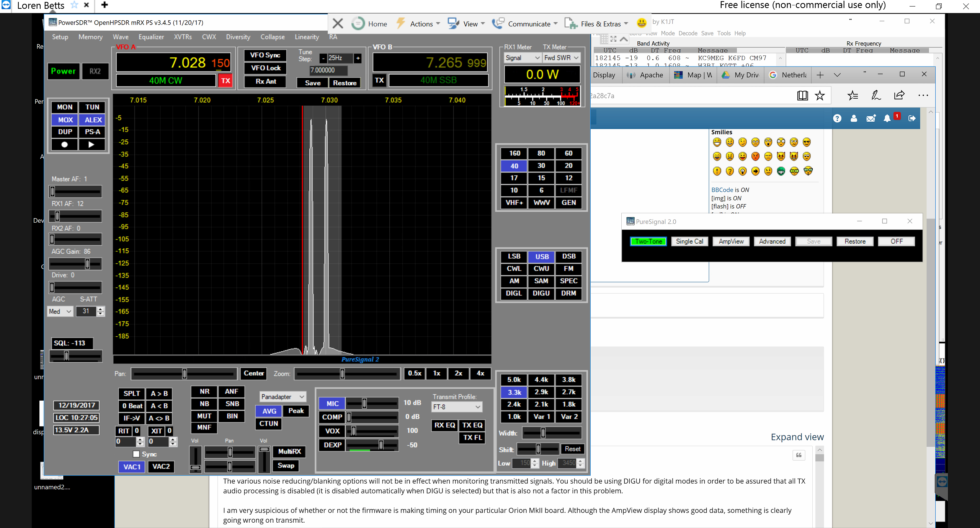Increase the S-ATT stepper value

coord(101,309)
